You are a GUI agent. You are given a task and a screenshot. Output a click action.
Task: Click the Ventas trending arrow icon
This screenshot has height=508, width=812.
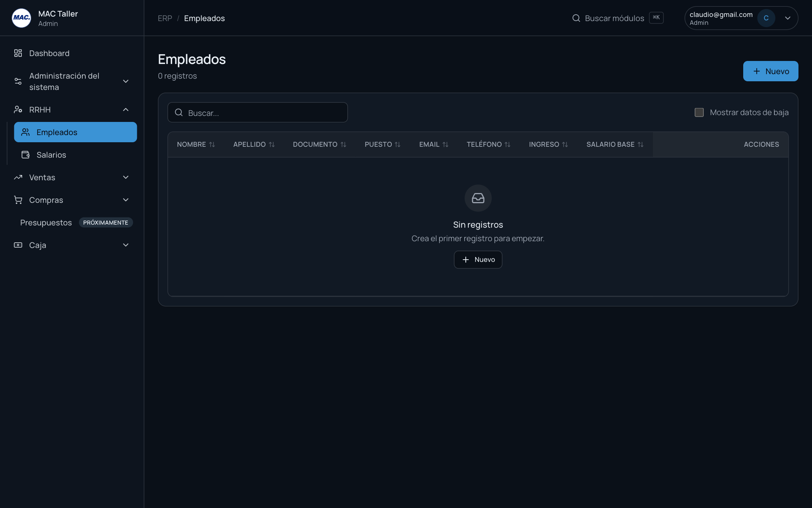coord(18,177)
